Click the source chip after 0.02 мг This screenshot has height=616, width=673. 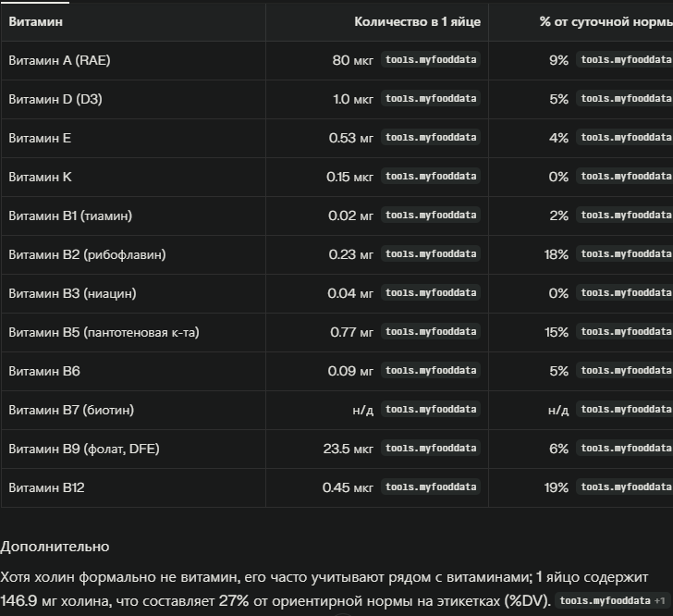tap(431, 216)
